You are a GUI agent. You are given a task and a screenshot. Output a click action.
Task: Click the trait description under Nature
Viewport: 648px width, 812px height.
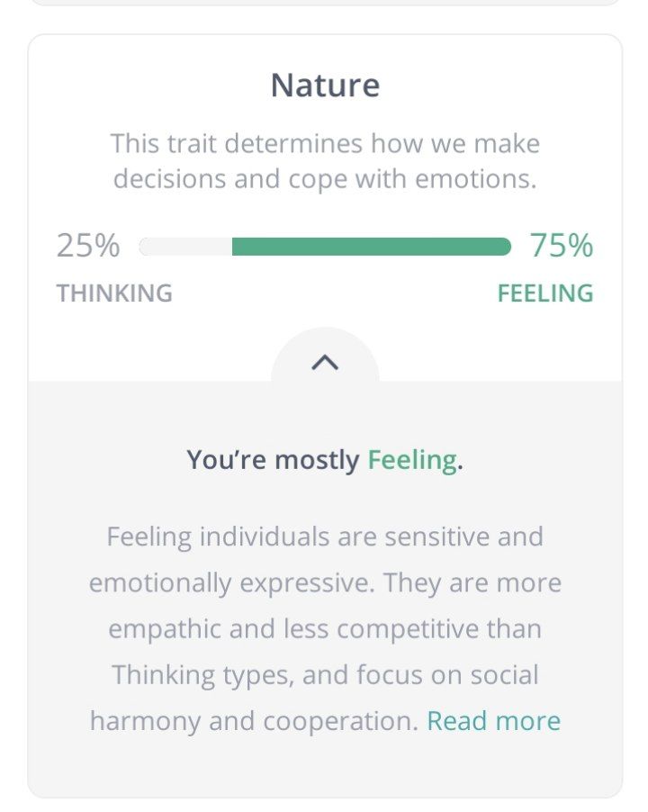[x=325, y=161]
